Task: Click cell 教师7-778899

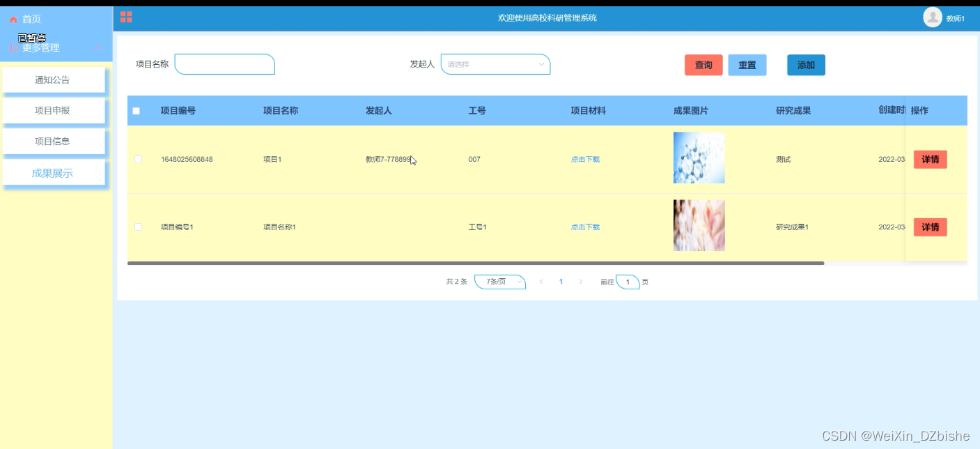Action: 388,159
